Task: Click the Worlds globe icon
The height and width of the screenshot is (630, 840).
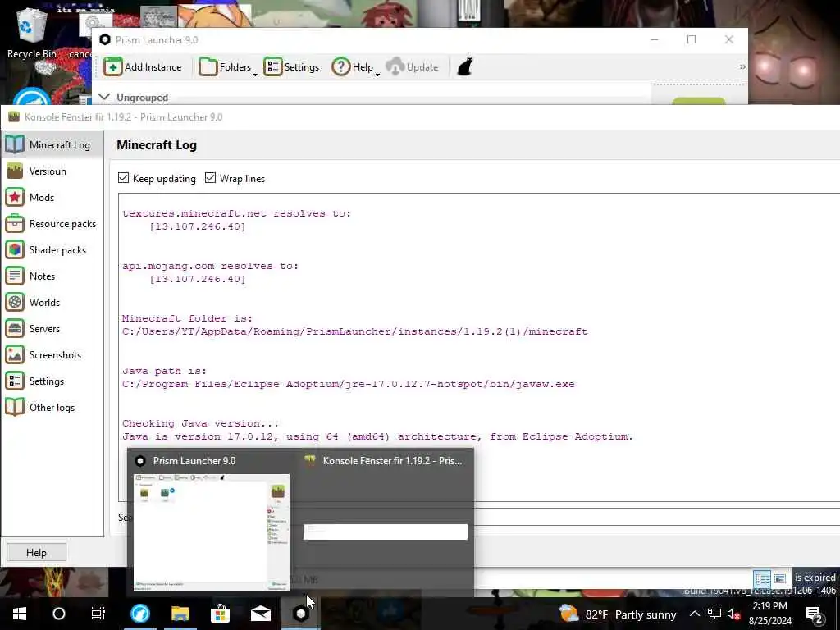Action: [x=15, y=302]
